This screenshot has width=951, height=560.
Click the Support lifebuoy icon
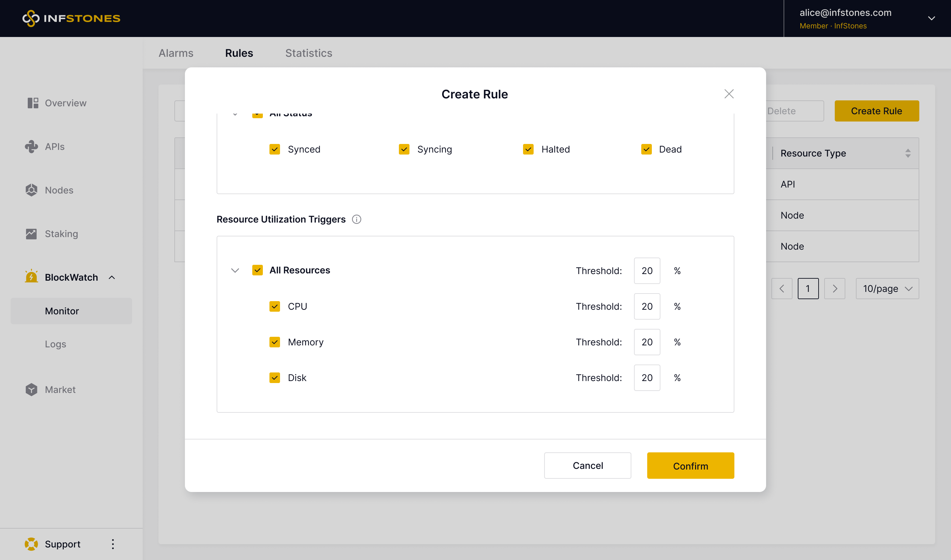pyautogui.click(x=31, y=544)
